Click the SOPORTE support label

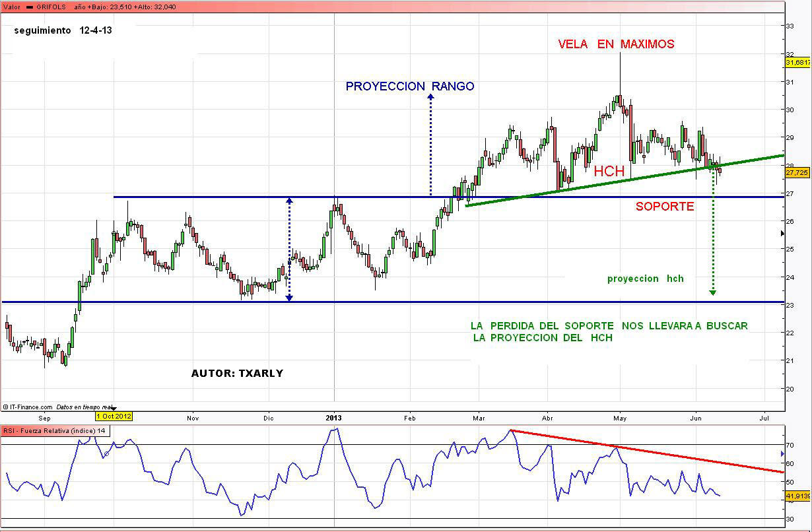[664, 207]
